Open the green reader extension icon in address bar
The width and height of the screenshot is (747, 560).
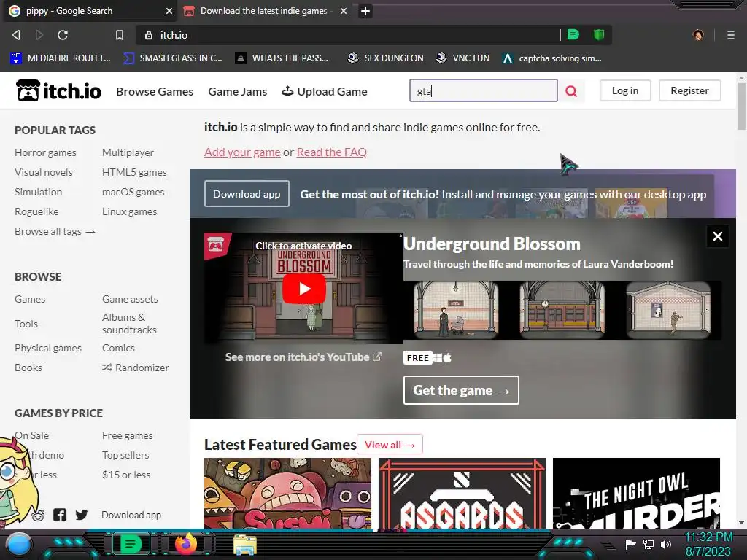573,34
